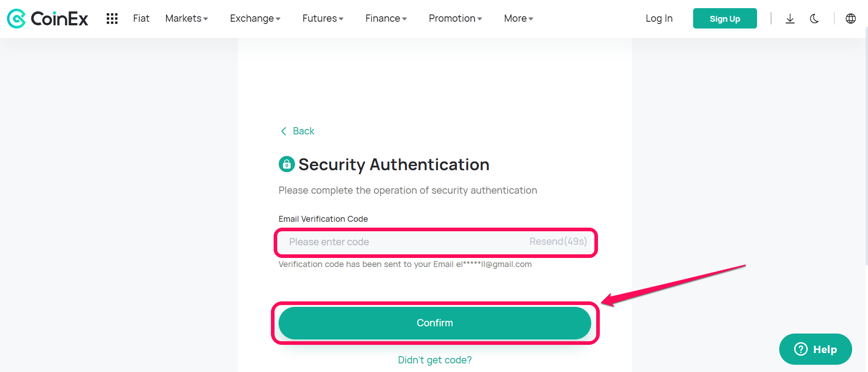Viewport: 868px width, 372px height.
Task: Click the CoinEx logo
Action: [48, 19]
